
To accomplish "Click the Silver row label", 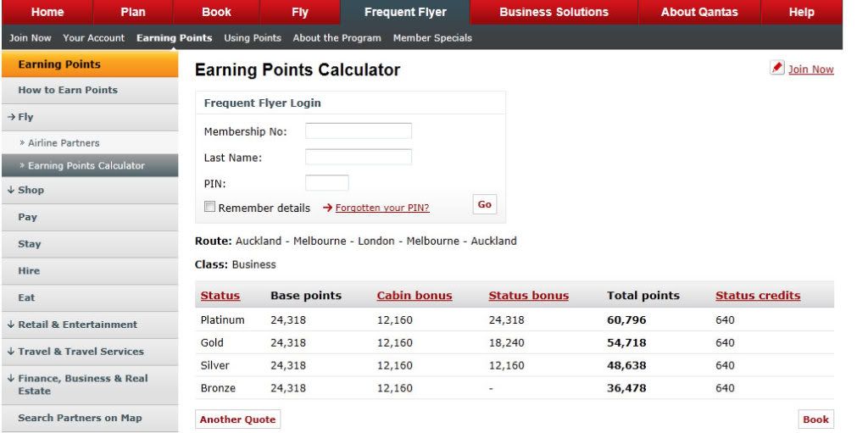I will [214, 365].
